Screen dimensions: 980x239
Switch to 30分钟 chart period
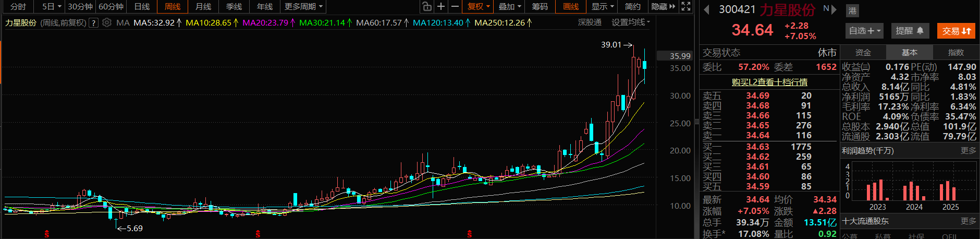point(80,6)
